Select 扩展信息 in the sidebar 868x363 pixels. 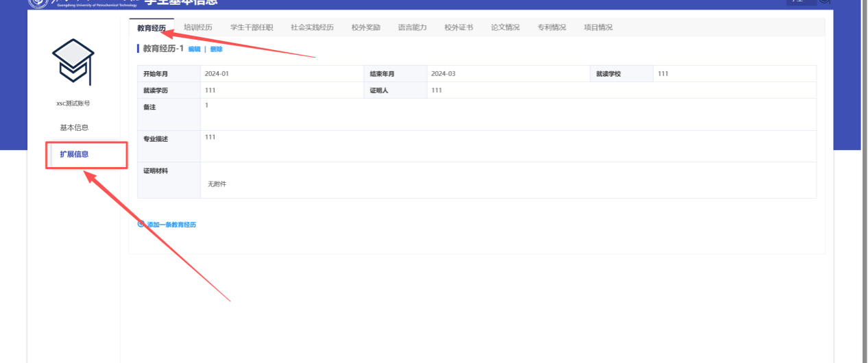click(x=74, y=154)
